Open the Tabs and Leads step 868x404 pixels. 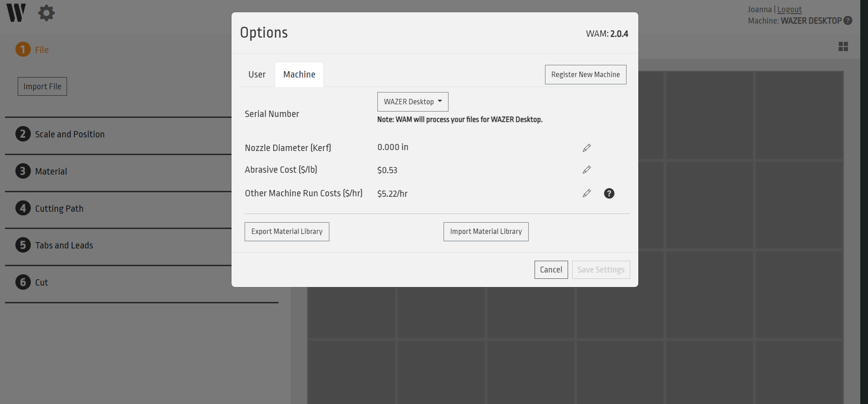point(64,245)
